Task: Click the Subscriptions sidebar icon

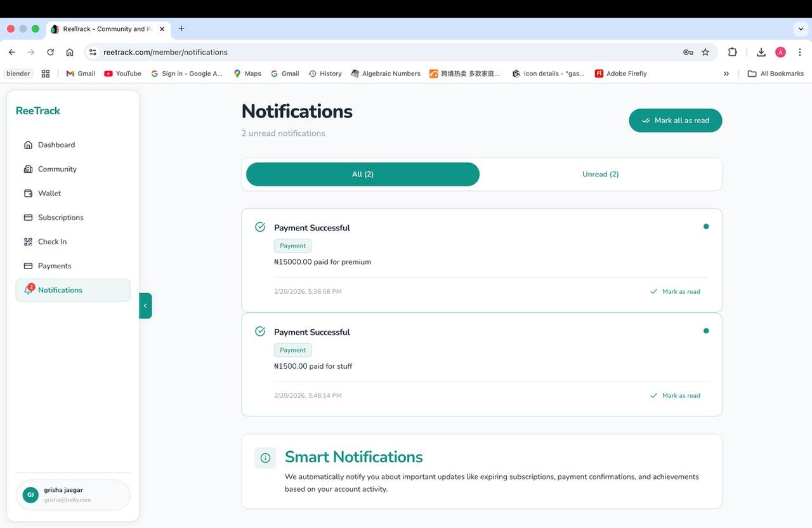Action: [28, 217]
